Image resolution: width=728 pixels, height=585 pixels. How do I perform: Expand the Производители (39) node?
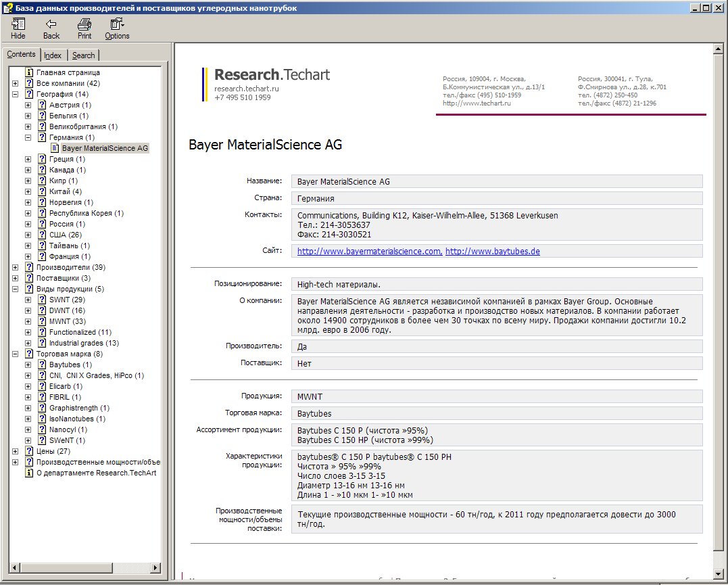point(16,267)
